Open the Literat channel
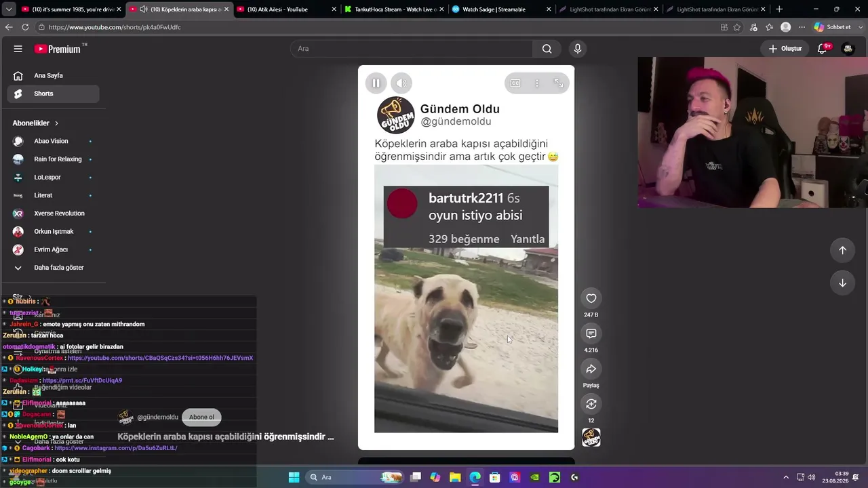 pyautogui.click(x=53, y=195)
